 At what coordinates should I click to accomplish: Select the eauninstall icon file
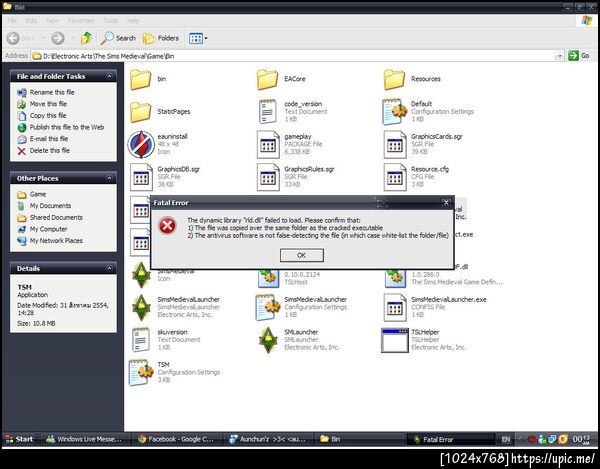140,144
